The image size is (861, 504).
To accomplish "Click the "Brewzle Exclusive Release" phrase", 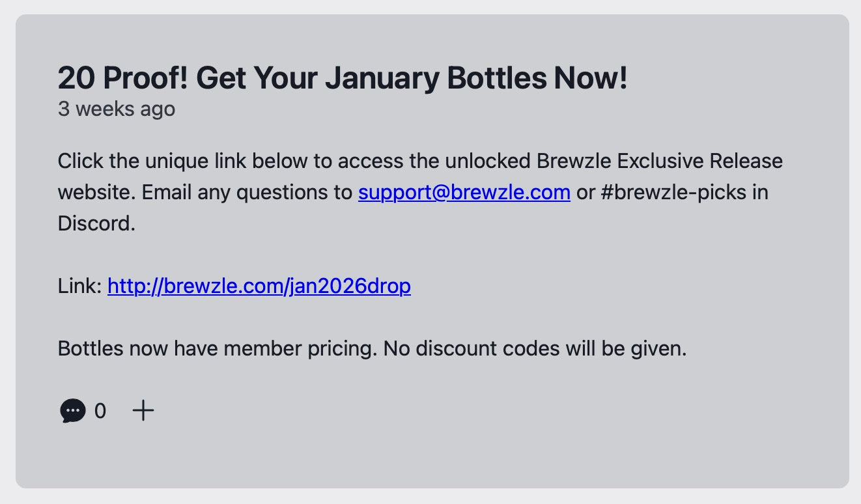I will click(x=659, y=161).
